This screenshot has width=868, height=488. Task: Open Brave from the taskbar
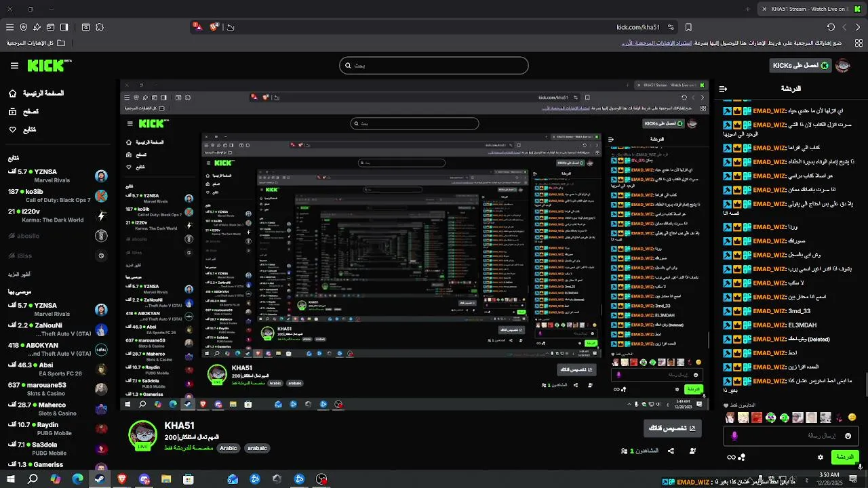click(122, 479)
